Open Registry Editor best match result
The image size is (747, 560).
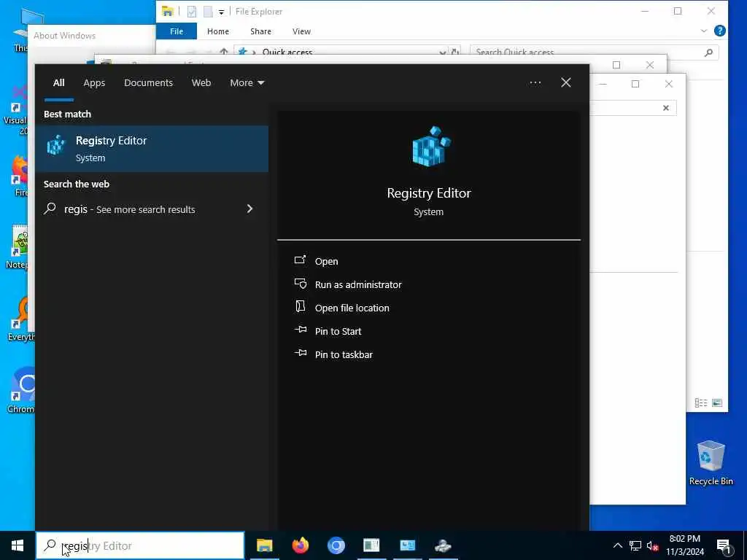[152, 149]
